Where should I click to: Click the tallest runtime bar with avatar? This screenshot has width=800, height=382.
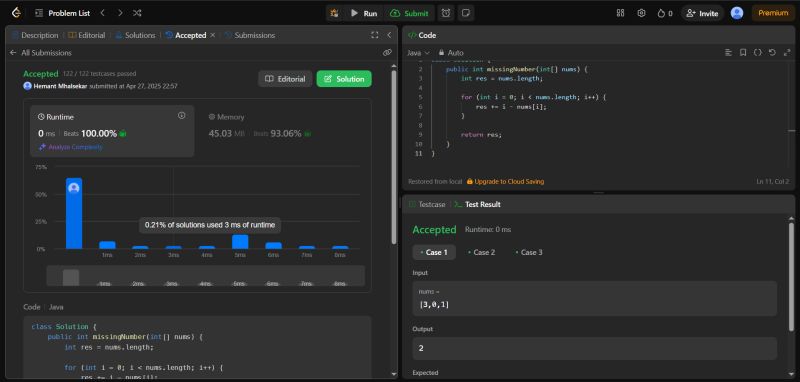click(74, 213)
